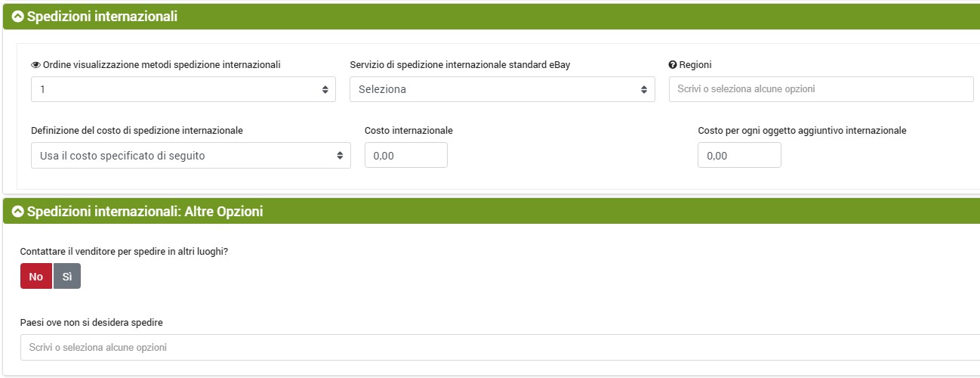980x378 pixels.
Task: Collapse the Spedizioni internazionali section chevron
Action: click(18, 17)
